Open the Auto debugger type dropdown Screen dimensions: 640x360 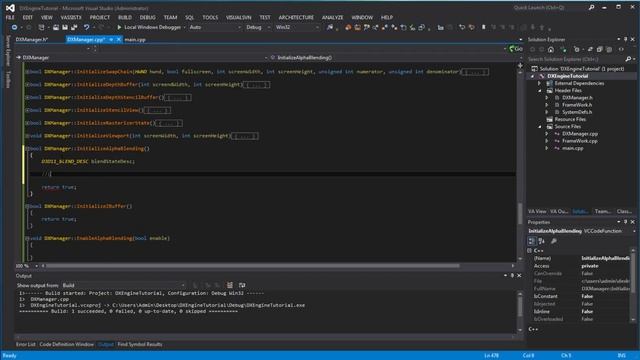215,27
